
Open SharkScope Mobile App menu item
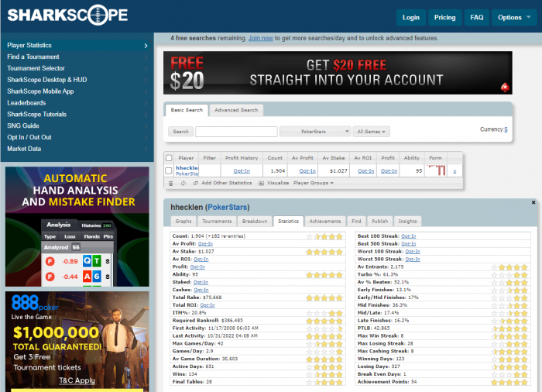[77, 91]
